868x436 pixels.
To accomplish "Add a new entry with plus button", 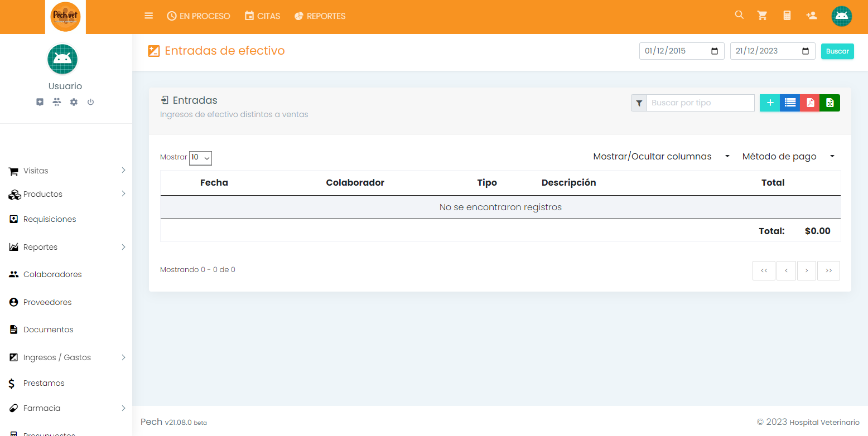I will [770, 103].
